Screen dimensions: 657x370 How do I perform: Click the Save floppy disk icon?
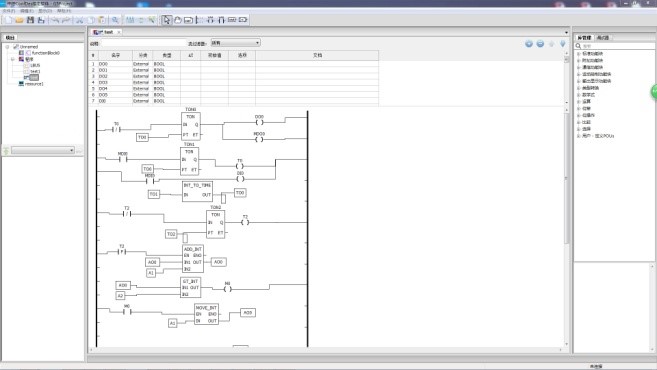pyautogui.click(x=30, y=20)
